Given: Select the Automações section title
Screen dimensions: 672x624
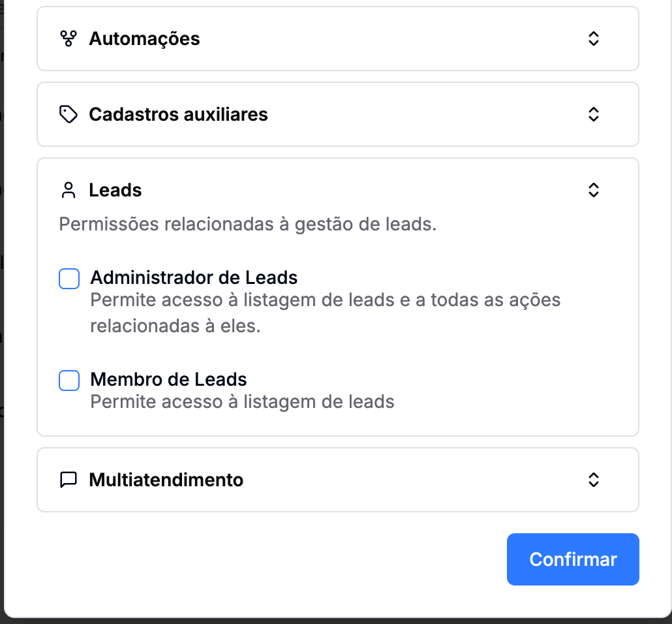Looking at the screenshot, I should [x=144, y=39].
